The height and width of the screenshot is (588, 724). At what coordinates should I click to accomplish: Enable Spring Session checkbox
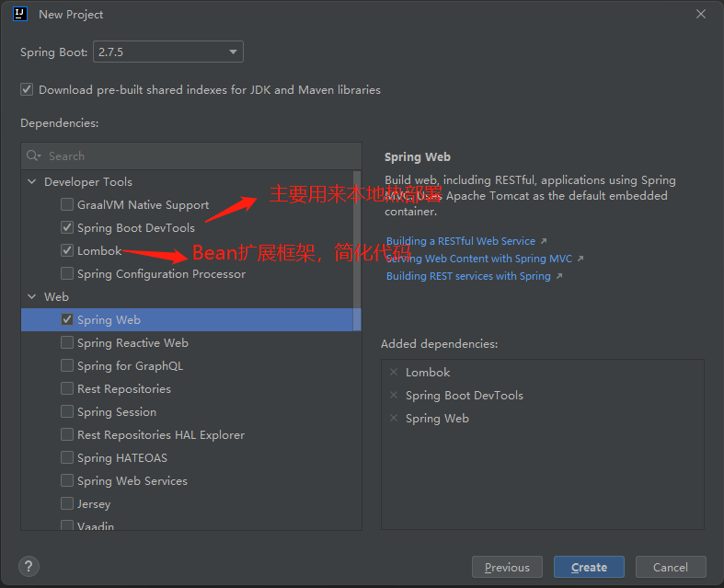point(67,411)
